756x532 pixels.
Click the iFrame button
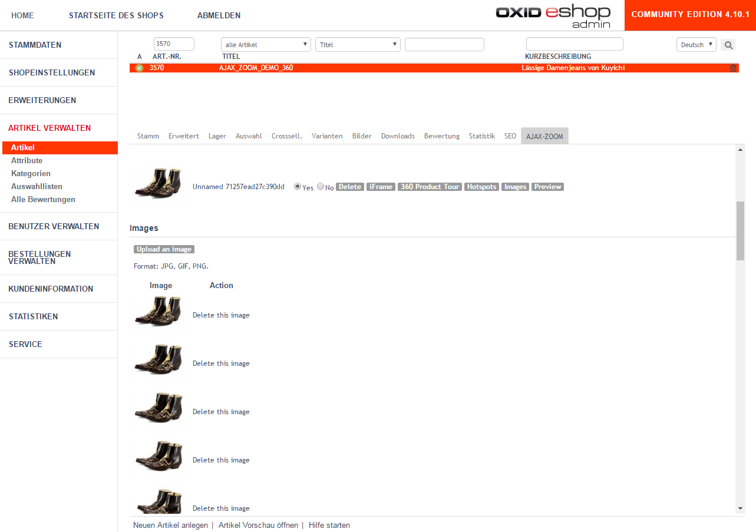coord(381,187)
